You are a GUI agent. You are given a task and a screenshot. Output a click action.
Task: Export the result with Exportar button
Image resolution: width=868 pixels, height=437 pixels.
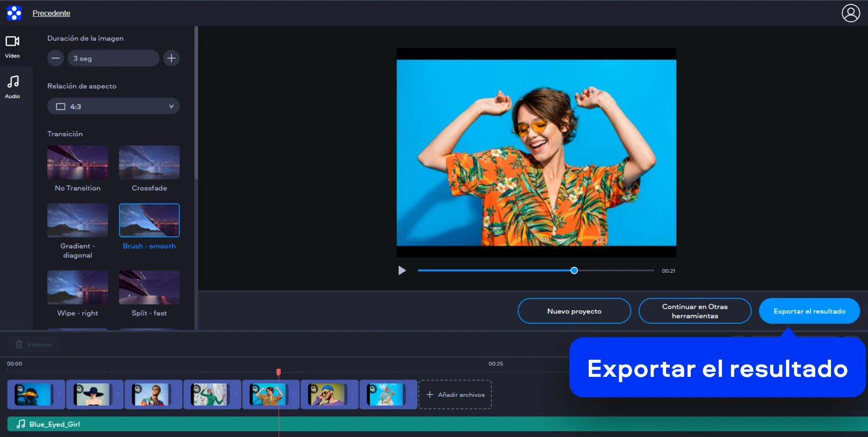pyautogui.click(x=809, y=311)
